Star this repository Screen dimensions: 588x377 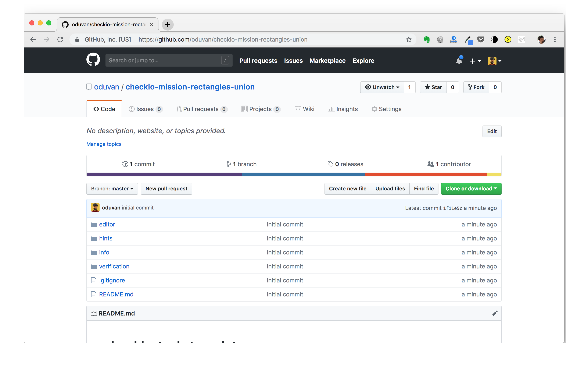coord(433,87)
